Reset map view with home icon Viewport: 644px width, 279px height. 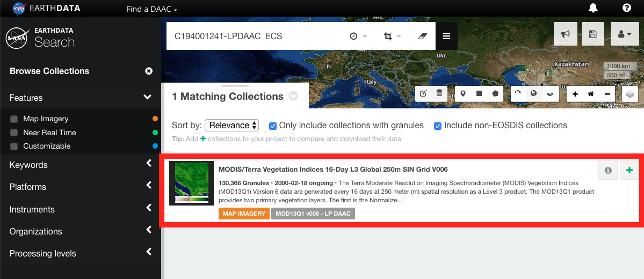pos(591,94)
